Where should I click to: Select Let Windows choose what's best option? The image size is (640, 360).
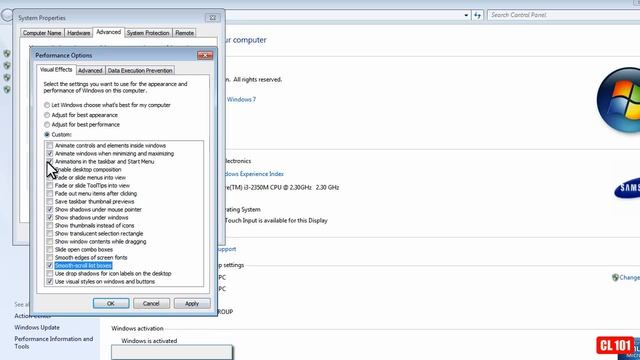point(47,105)
